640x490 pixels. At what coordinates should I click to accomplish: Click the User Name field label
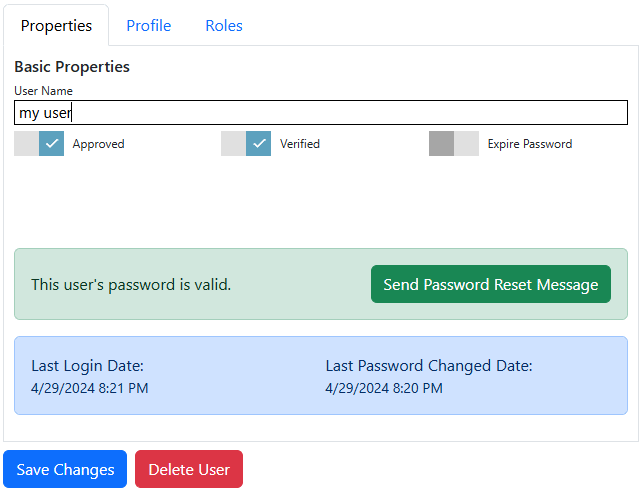coord(43,91)
